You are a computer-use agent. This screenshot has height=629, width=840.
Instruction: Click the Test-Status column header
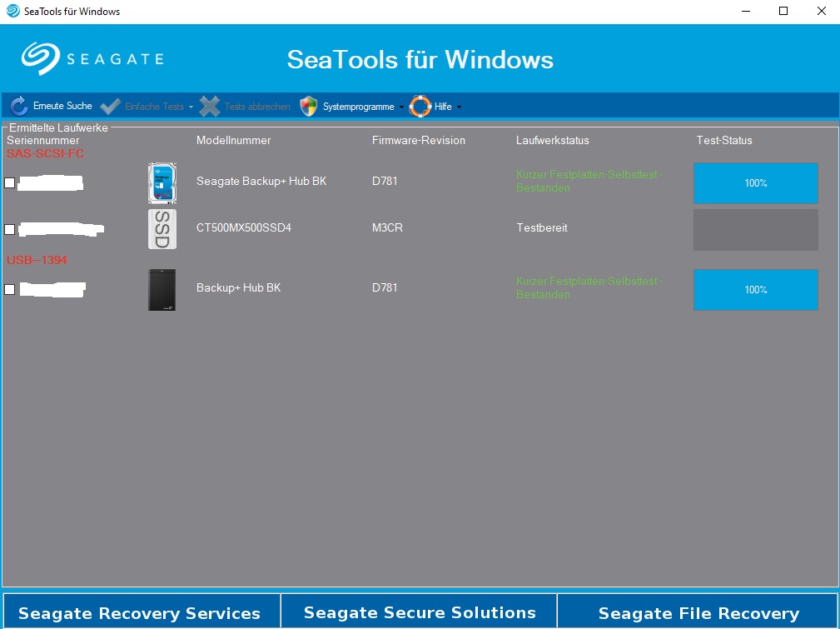pyautogui.click(x=724, y=140)
